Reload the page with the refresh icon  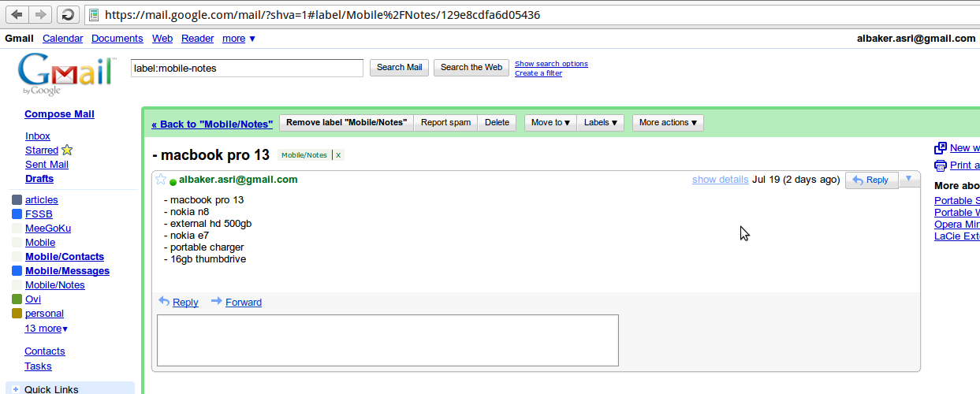click(x=68, y=14)
